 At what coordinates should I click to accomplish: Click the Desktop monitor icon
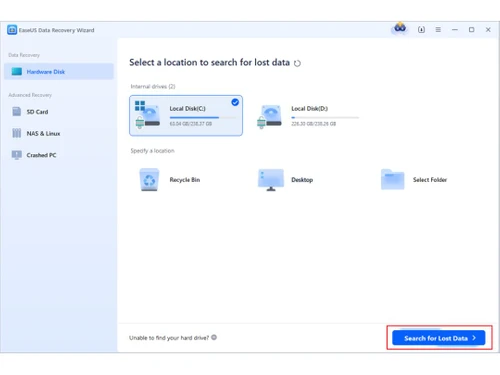(271, 180)
